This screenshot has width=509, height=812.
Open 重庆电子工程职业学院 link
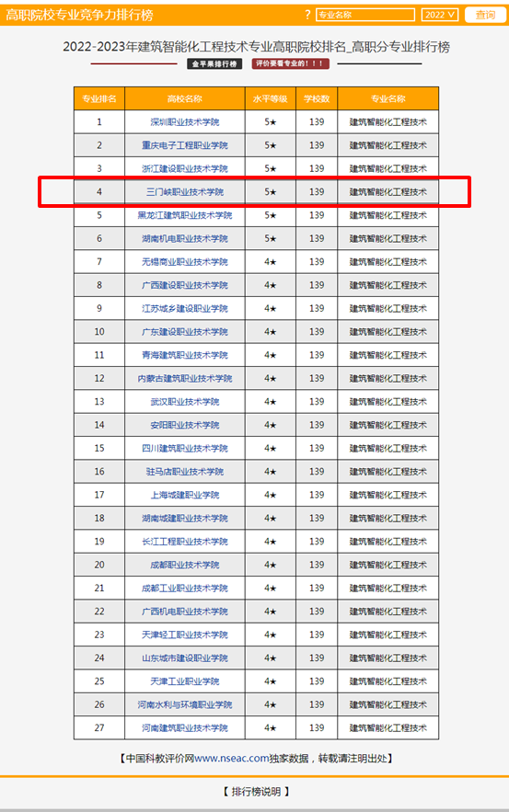[184, 145]
